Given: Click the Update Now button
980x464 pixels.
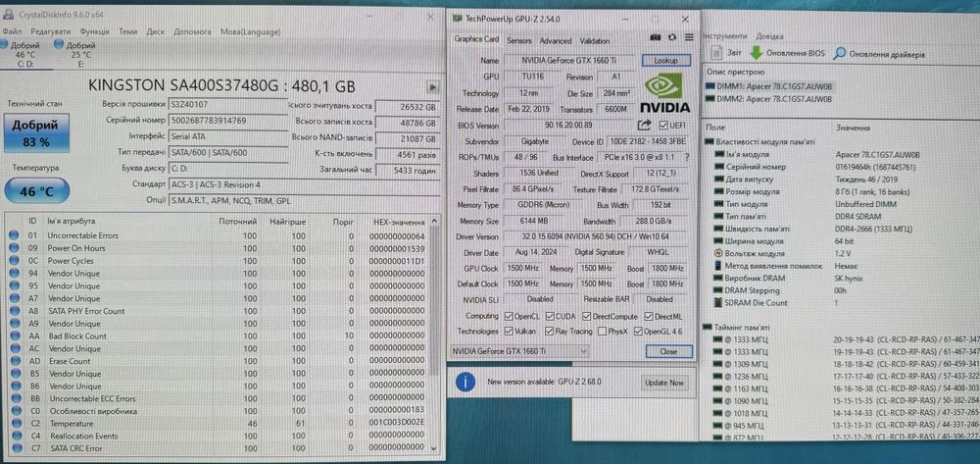Looking at the screenshot, I should point(663,382).
